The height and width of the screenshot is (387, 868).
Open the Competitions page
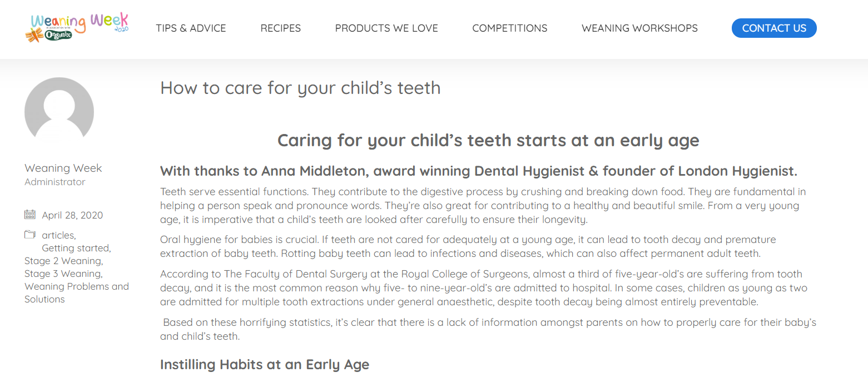(510, 28)
